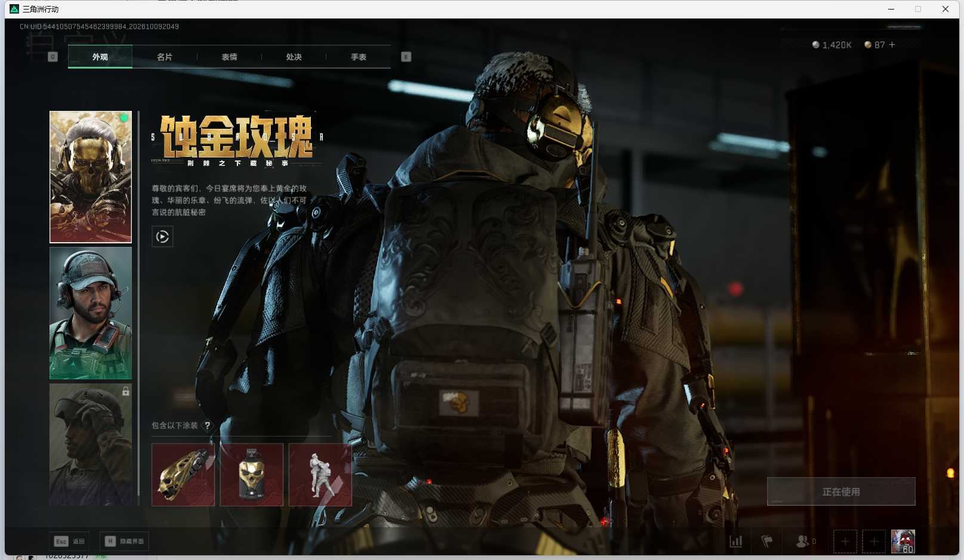Play the 蚀金玫瑰 skin preview video
Image resolution: width=964 pixels, height=560 pixels.
[x=162, y=237]
